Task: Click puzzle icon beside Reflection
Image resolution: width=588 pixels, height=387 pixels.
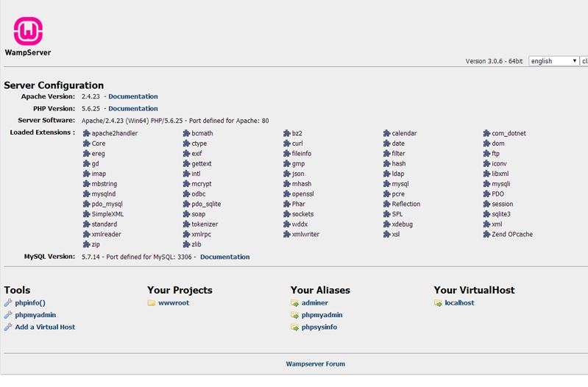Action: pos(387,204)
